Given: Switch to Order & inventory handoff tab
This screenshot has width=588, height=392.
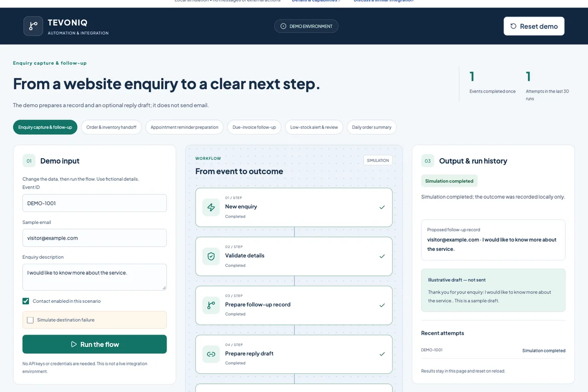Looking at the screenshot, I should tap(111, 127).
